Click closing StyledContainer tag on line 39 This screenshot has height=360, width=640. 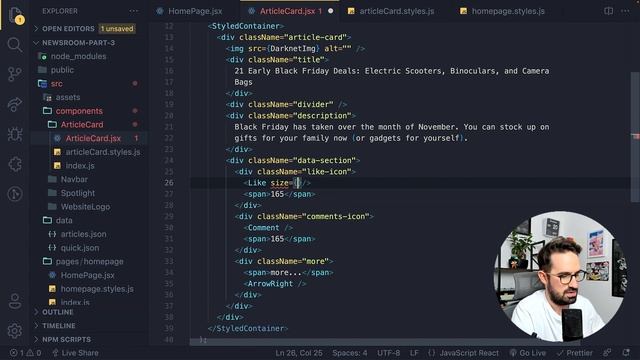(248, 329)
